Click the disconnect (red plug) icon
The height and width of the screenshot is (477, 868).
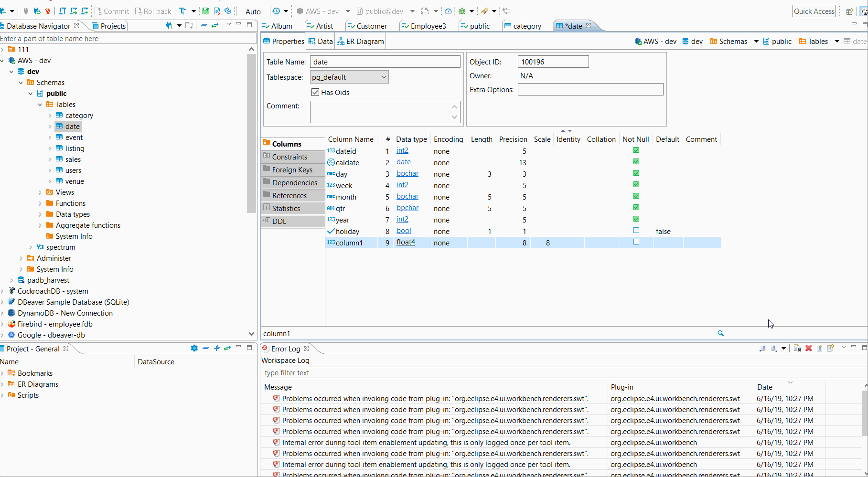click(x=46, y=11)
